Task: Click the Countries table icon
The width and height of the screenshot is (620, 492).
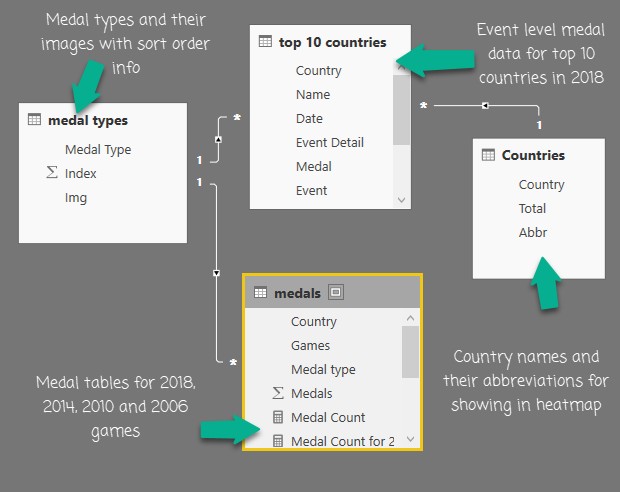Action: point(489,155)
